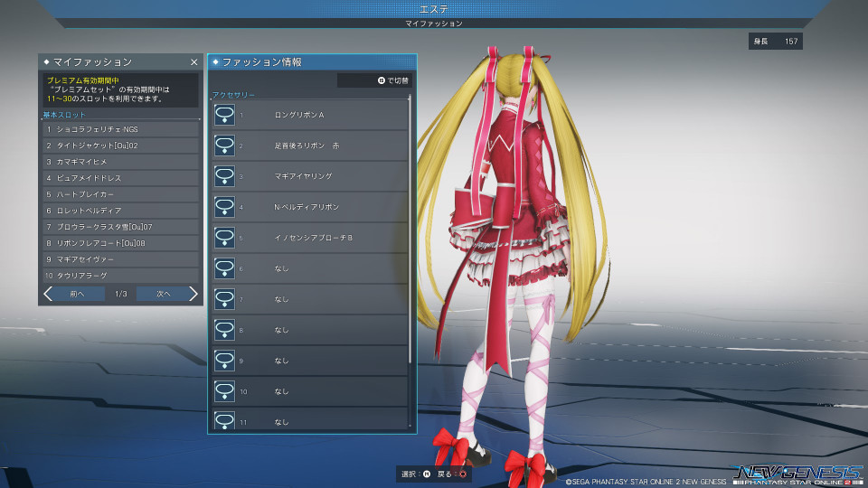The width and height of the screenshot is (868, 488).
Task: Click the accessory icon in row 11
Action: point(224,421)
